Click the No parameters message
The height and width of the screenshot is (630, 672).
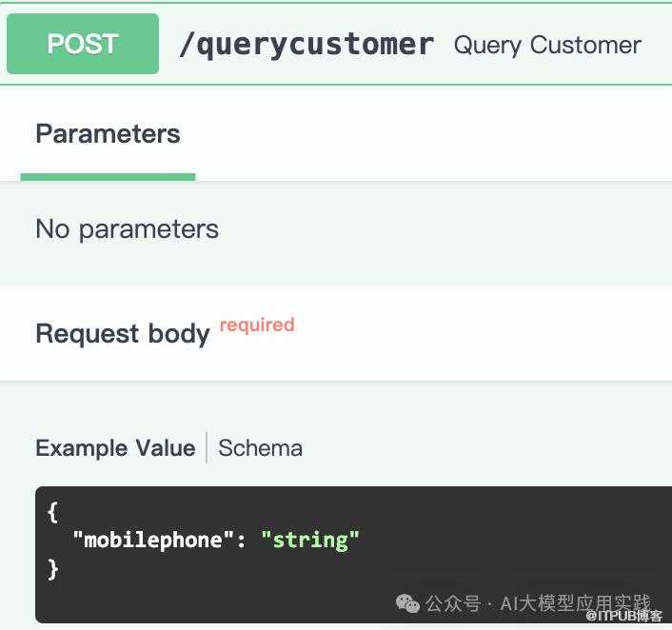[x=127, y=229]
